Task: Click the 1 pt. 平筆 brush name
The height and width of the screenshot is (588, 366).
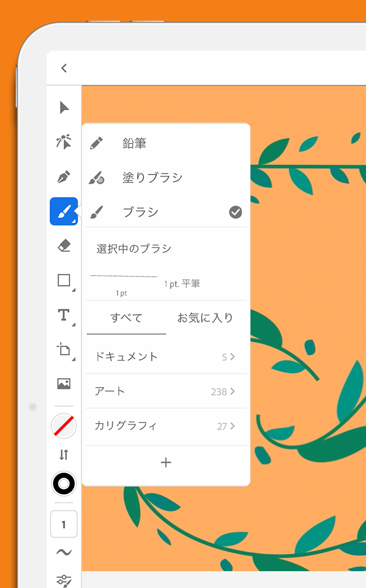Action: tap(182, 284)
